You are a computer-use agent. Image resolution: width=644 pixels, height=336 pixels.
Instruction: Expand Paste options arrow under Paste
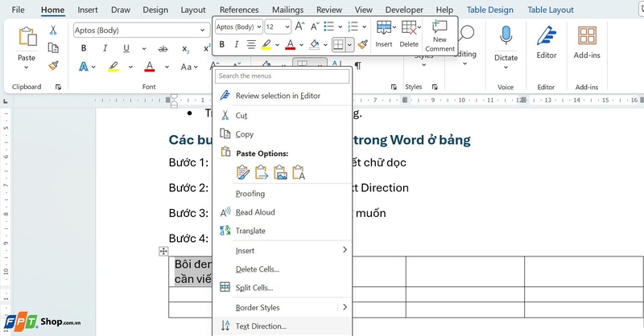pos(27,68)
